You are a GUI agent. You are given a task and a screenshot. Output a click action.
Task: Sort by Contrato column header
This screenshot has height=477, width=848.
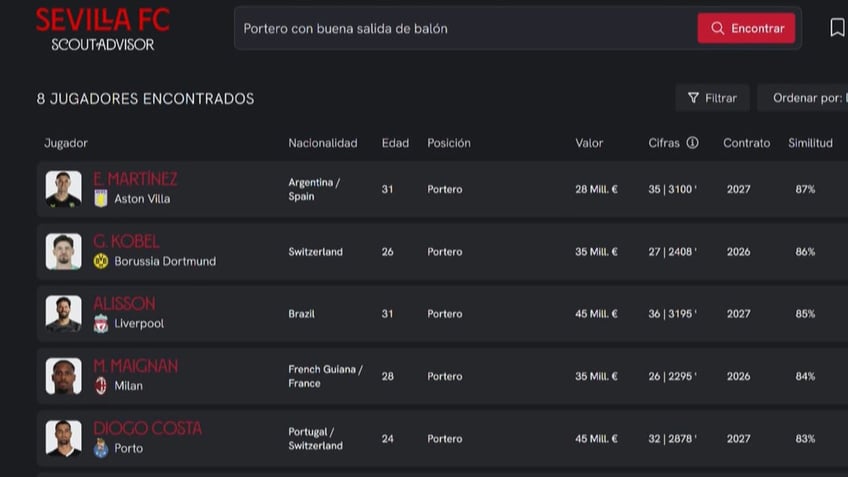coord(747,143)
